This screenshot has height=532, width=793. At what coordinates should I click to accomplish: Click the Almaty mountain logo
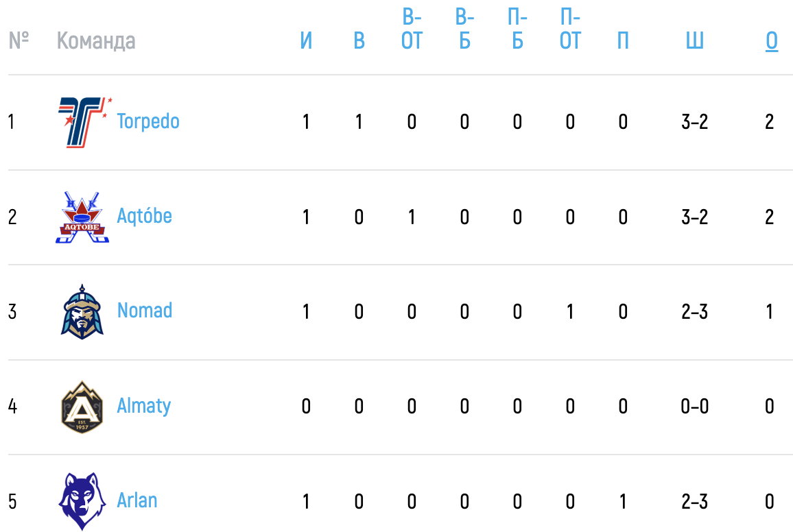[x=82, y=407]
